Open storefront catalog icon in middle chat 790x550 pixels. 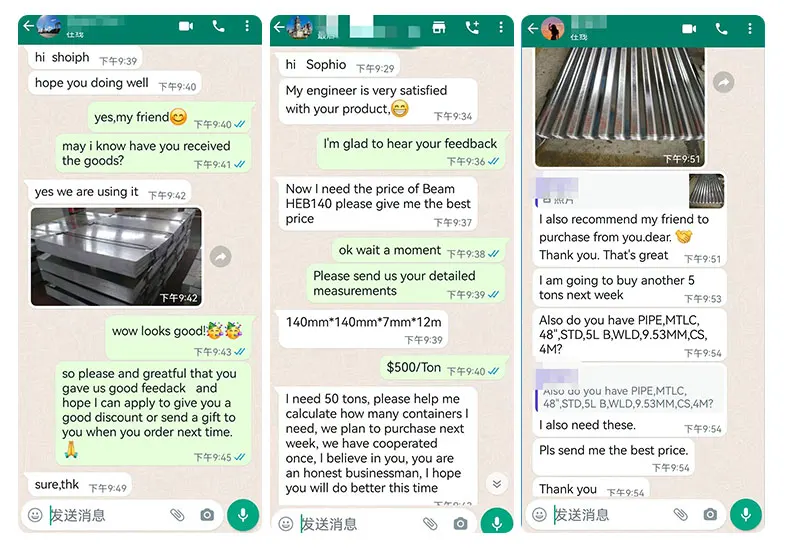[439, 27]
